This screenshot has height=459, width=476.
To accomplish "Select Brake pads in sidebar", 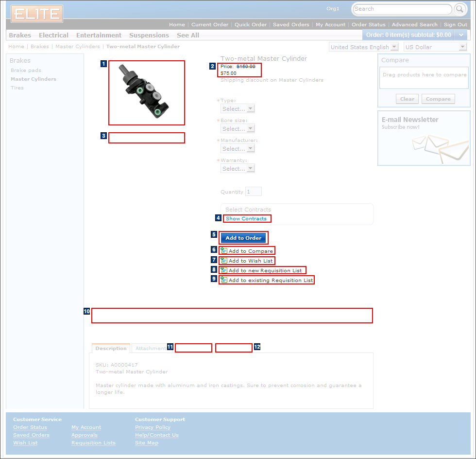I will point(26,70).
